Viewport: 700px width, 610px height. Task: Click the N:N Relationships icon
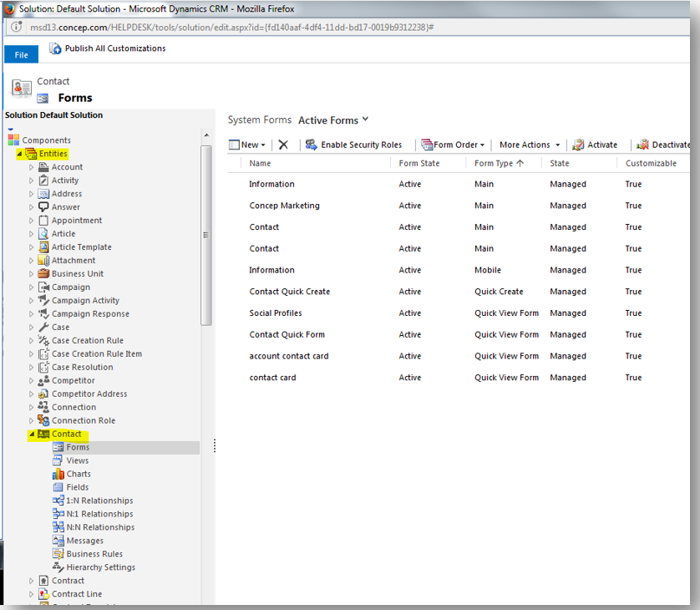[58, 527]
